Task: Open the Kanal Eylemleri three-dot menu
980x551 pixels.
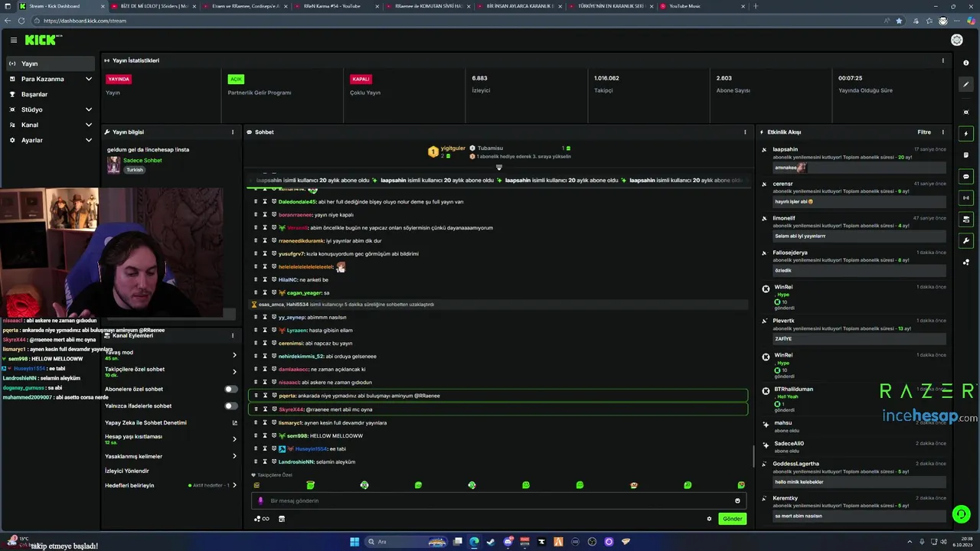Action: pyautogui.click(x=233, y=335)
